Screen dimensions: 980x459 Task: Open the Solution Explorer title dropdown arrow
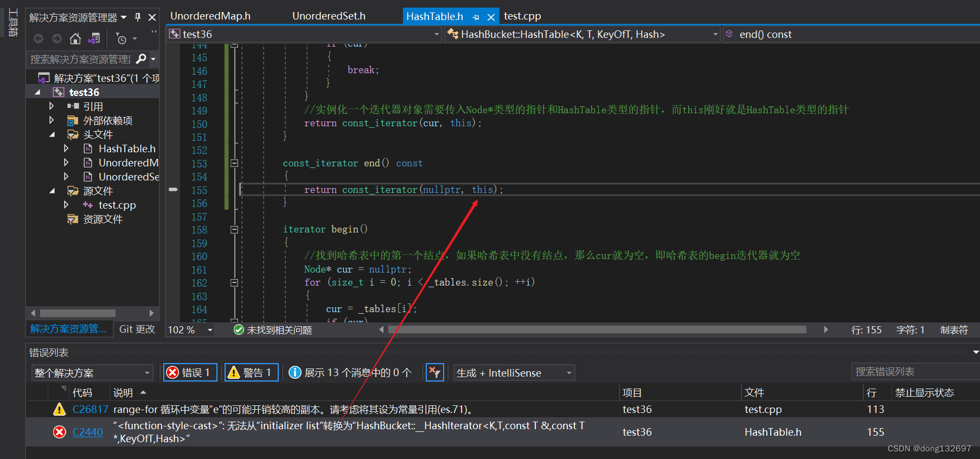[x=124, y=17]
